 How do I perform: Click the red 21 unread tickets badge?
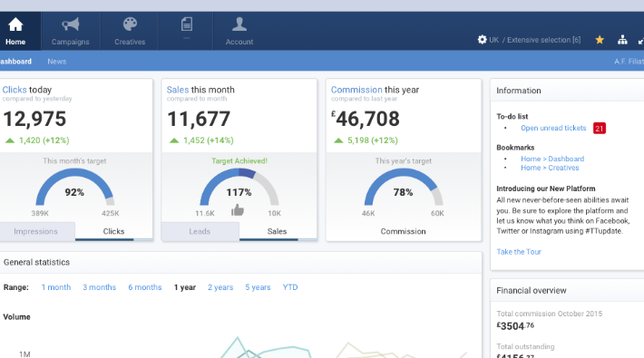pyautogui.click(x=600, y=128)
